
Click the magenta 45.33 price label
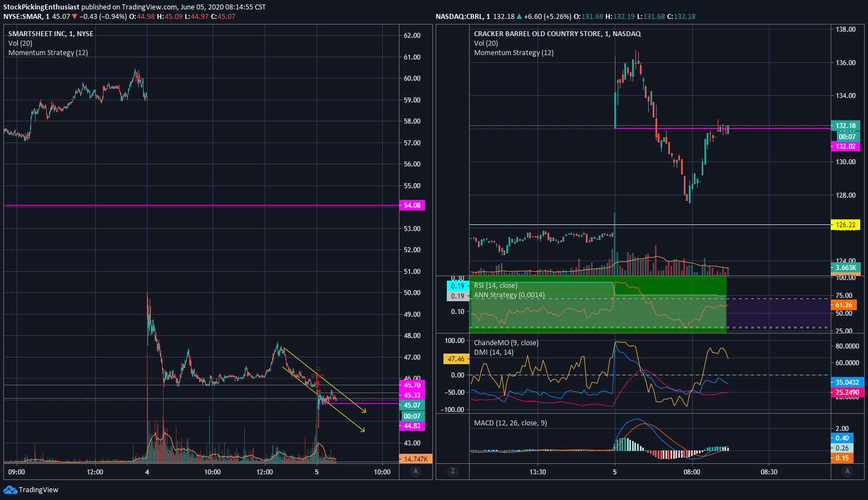[412, 395]
